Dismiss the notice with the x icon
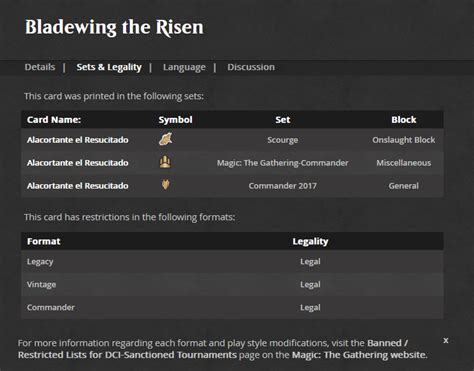Image resolution: width=474 pixels, height=371 pixels. [x=446, y=341]
